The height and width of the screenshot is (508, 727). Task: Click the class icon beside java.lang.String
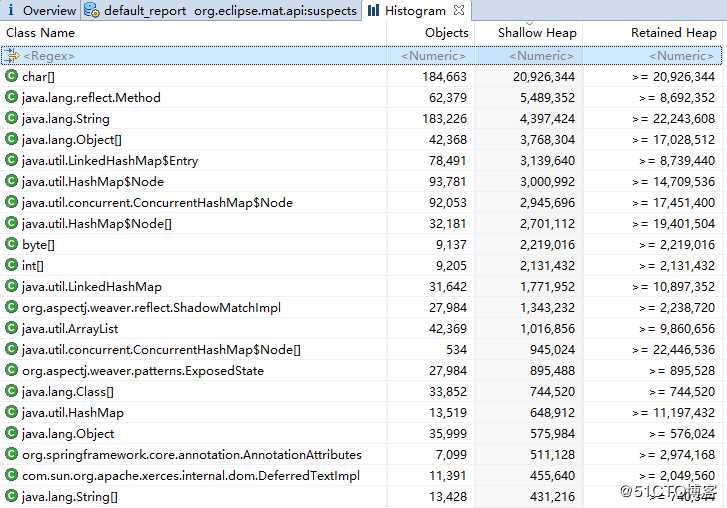tap(11, 118)
